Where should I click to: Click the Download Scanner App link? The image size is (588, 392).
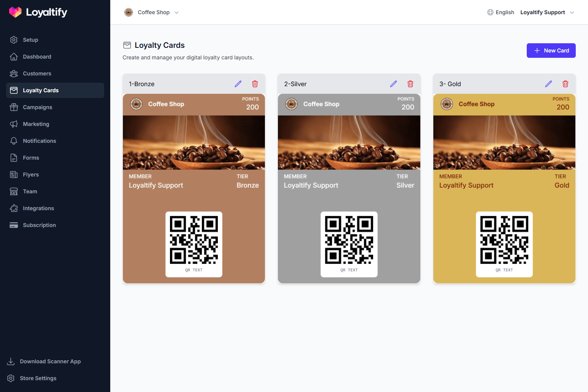point(50,361)
